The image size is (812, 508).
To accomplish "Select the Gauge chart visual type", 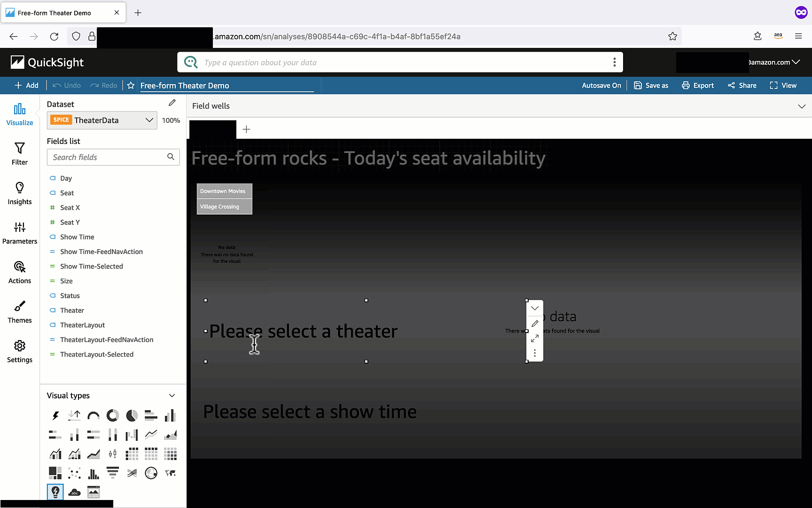I will coord(94,415).
